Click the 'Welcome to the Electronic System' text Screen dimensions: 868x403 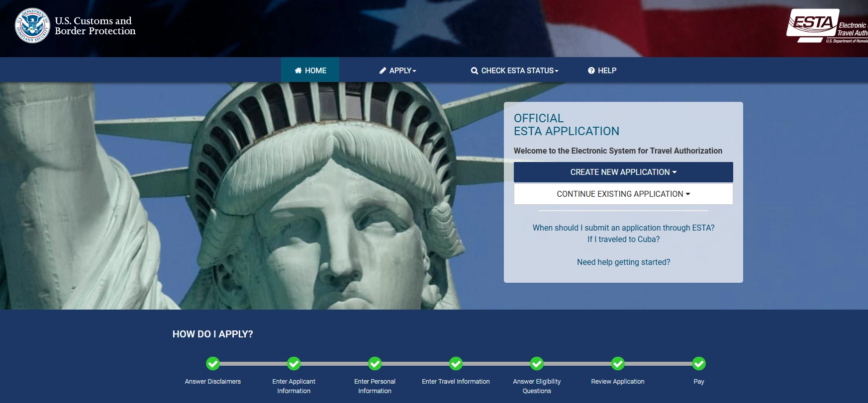click(618, 151)
